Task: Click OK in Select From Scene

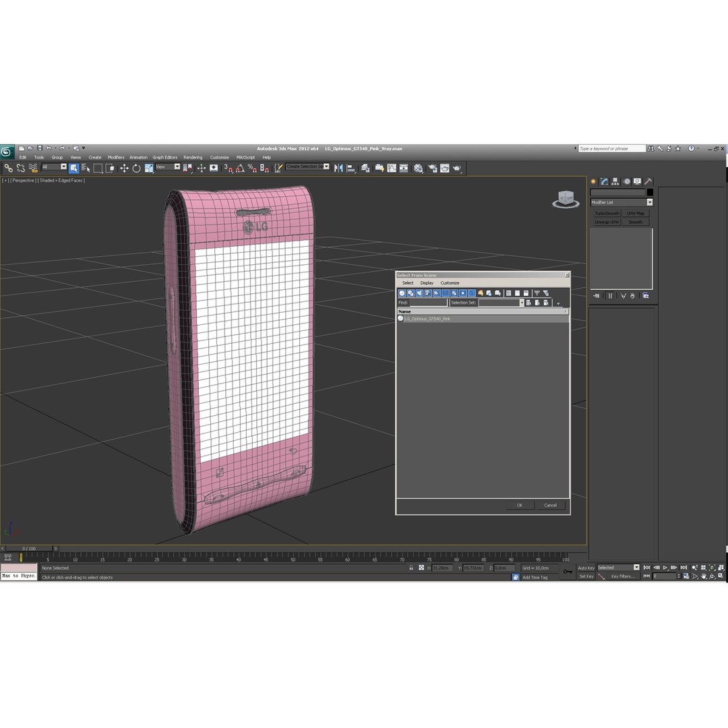Action: pyautogui.click(x=520, y=505)
